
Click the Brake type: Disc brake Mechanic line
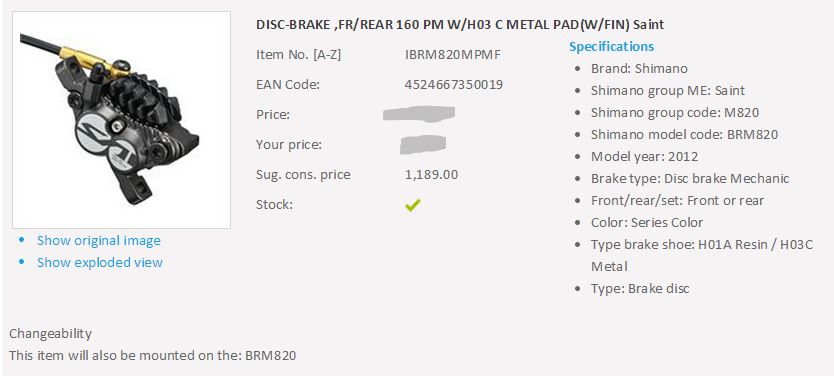click(690, 179)
